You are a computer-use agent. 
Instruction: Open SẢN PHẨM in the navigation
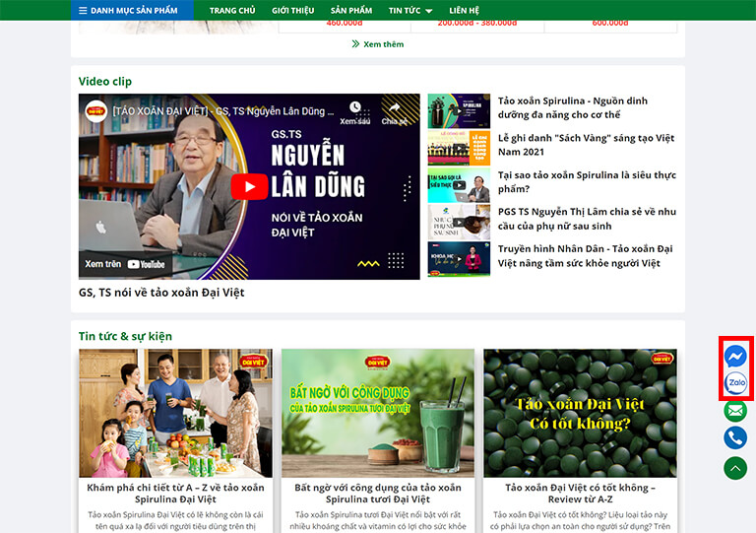point(351,10)
